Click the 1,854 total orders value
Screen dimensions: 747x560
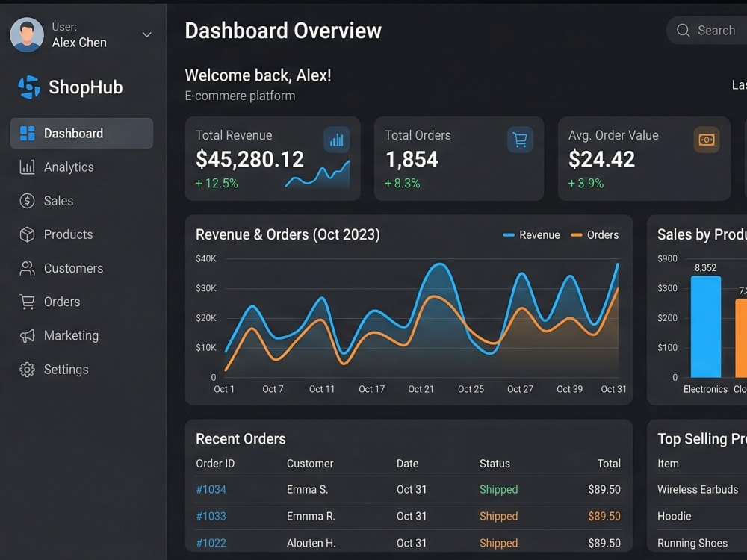point(412,159)
